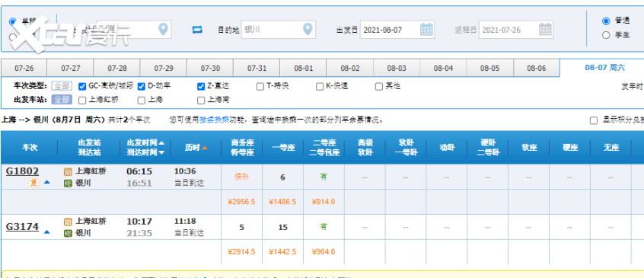
Task: Check the K-快速 train type
Action: (x=320, y=87)
